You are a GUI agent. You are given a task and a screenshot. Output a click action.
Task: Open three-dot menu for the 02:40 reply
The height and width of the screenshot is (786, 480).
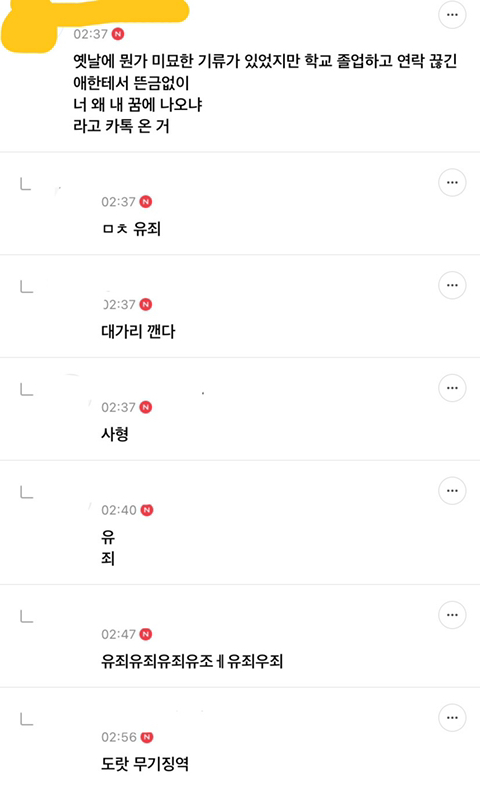pos(452,491)
